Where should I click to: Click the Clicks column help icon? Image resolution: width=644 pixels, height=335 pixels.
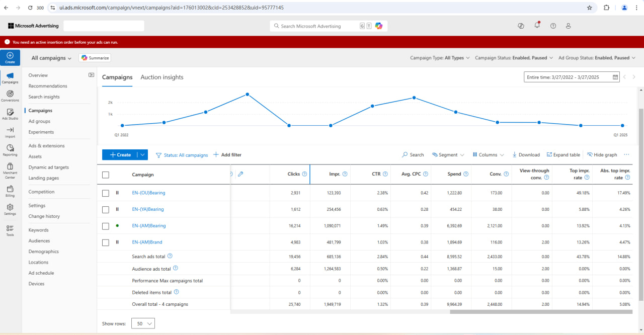(304, 174)
